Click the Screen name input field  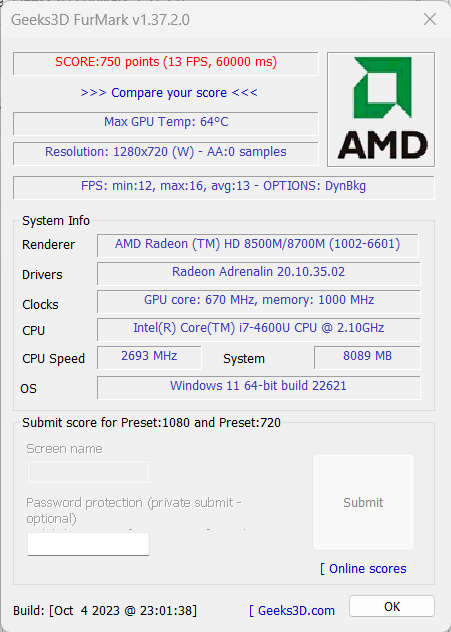coord(88,472)
